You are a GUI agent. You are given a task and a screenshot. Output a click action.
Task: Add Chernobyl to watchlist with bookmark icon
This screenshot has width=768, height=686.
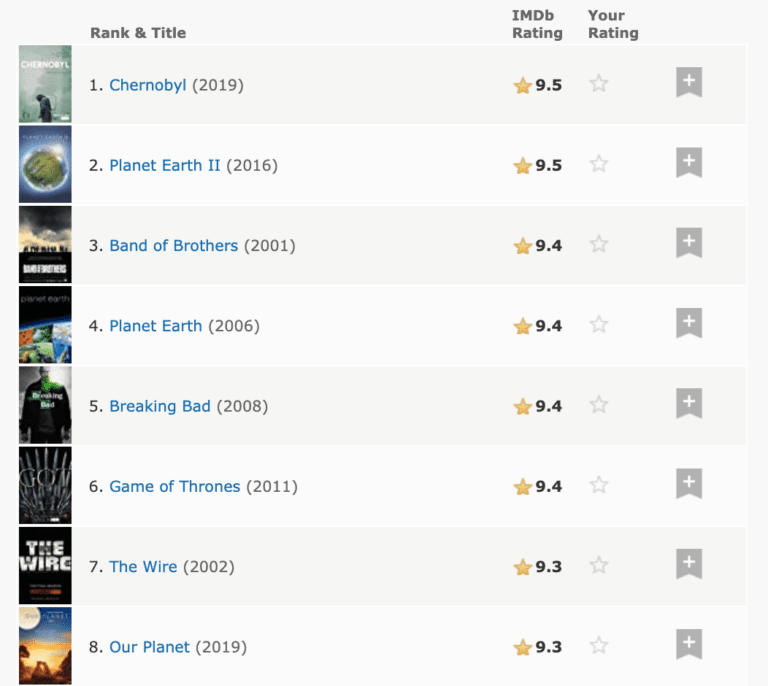point(689,83)
